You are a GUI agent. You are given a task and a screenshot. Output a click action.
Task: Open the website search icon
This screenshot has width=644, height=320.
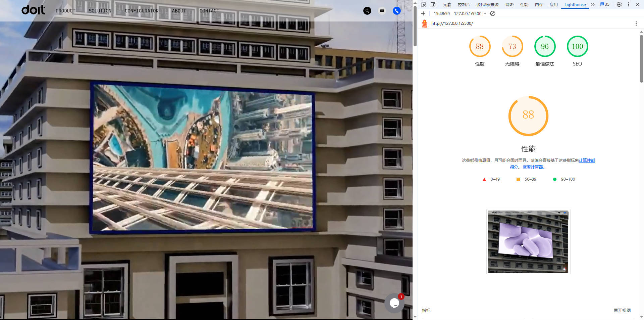(x=367, y=11)
